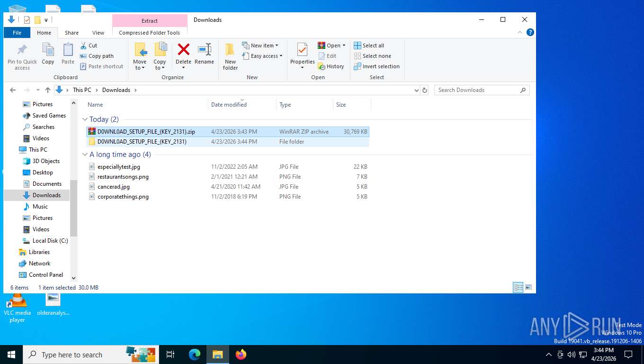Open the Open button dropdown arrow
Screen dimensions: 644x364
[344, 45]
